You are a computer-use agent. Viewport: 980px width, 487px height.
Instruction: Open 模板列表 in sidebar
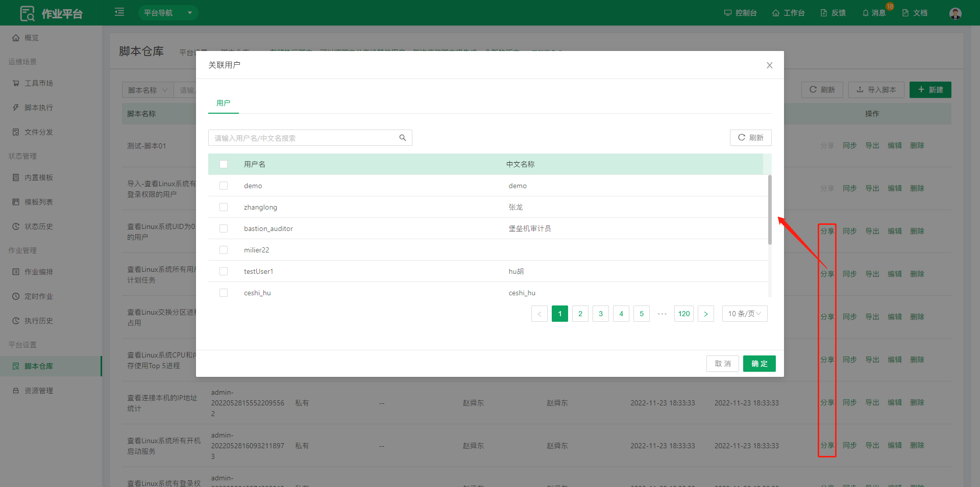[51, 202]
